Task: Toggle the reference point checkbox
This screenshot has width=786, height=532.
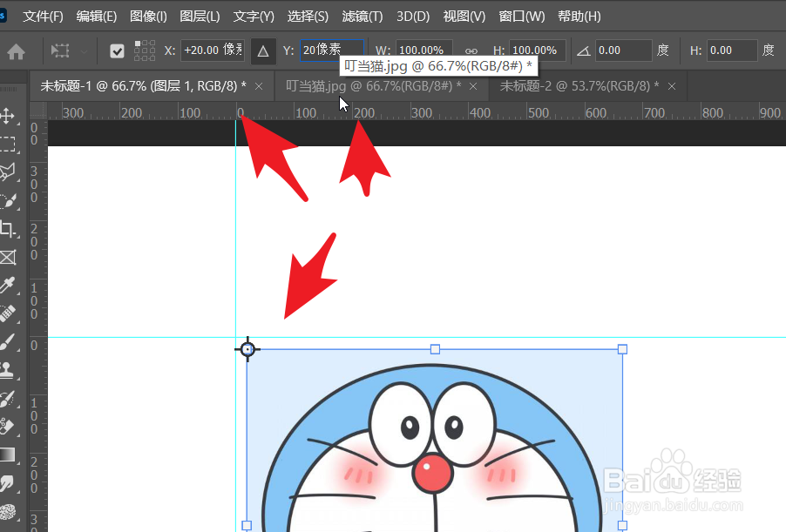Action: (x=117, y=51)
